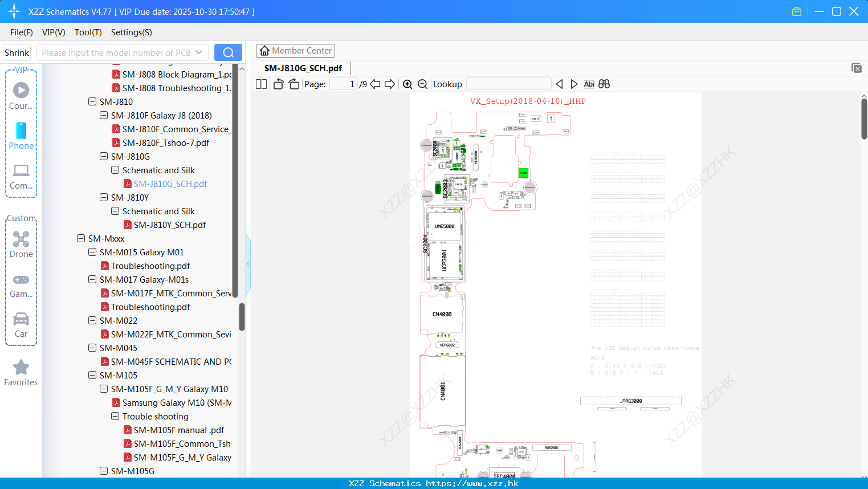Find next lookup result
The width and height of the screenshot is (868, 489).
(574, 84)
